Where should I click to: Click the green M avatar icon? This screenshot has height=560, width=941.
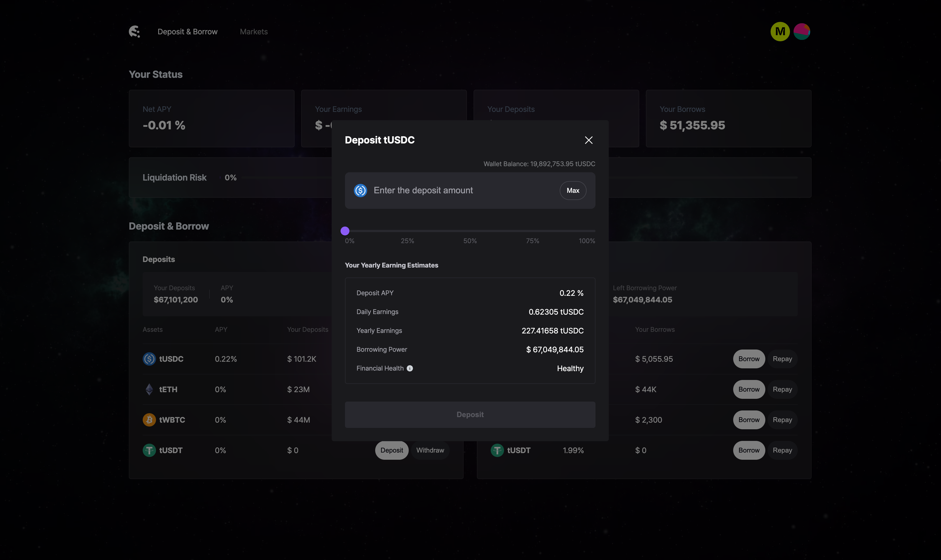(x=780, y=32)
